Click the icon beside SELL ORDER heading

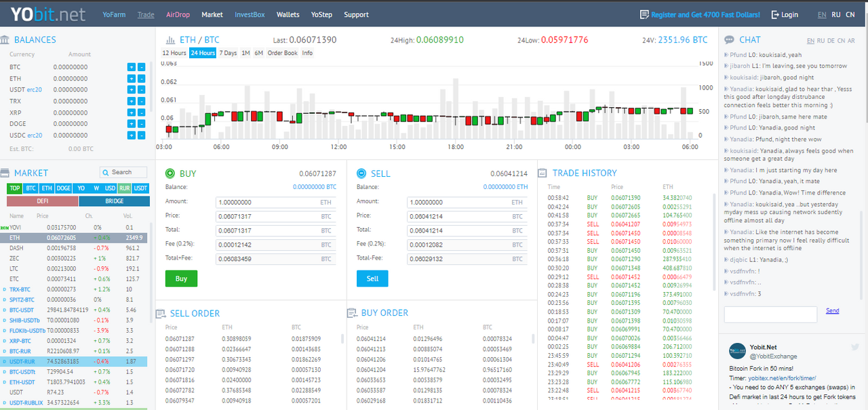161,313
